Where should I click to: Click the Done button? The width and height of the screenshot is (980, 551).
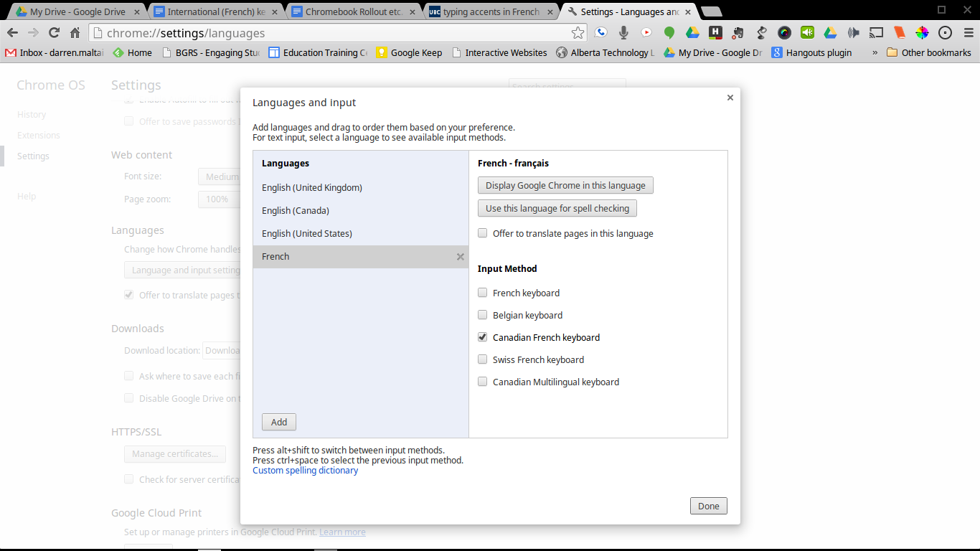click(x=709, y=506)
